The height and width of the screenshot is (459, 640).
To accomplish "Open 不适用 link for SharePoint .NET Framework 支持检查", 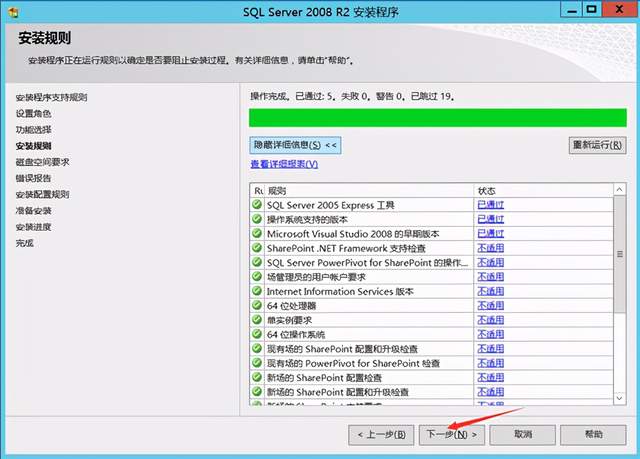I will 491,248.
